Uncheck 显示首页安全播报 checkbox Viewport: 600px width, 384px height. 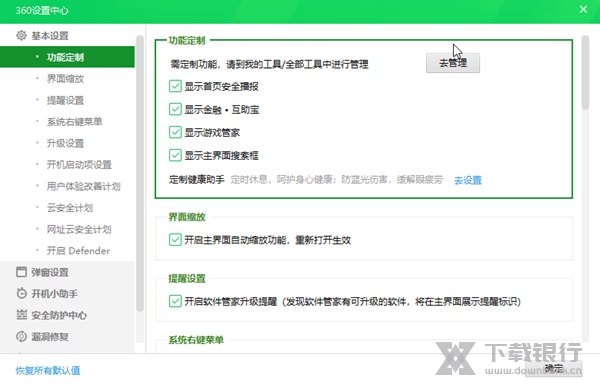click(x=175, y=86)
